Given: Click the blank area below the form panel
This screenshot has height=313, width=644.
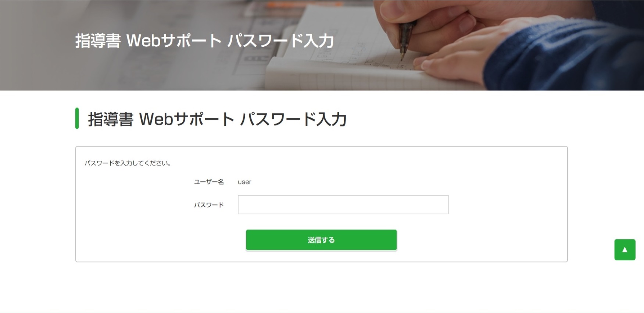Looking at the screenshot, I should 322,287.
